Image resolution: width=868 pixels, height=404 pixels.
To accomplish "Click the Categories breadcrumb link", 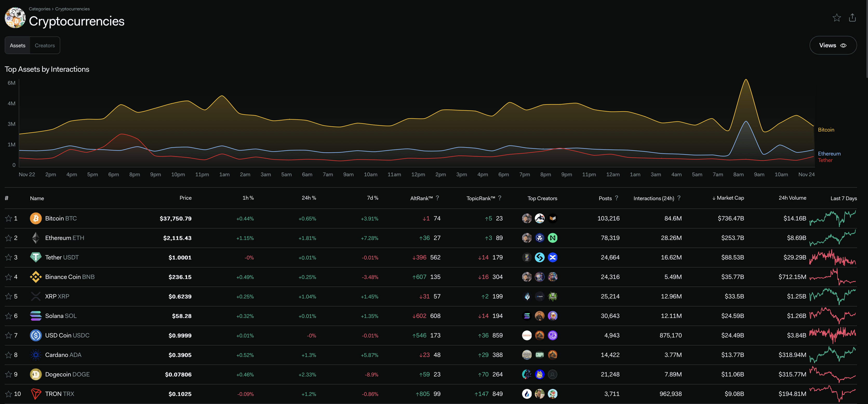I will point(39,9).
